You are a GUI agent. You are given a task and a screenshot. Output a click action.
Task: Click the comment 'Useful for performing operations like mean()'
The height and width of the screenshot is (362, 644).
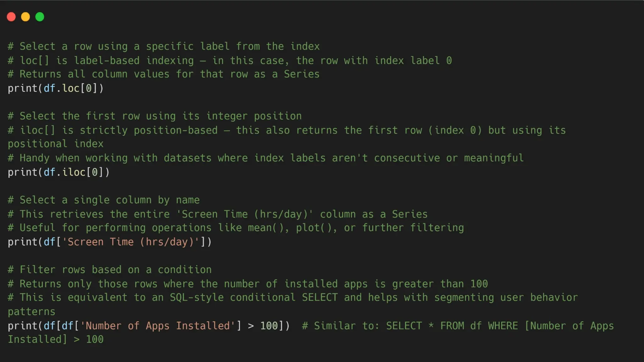tap(236, 228)
